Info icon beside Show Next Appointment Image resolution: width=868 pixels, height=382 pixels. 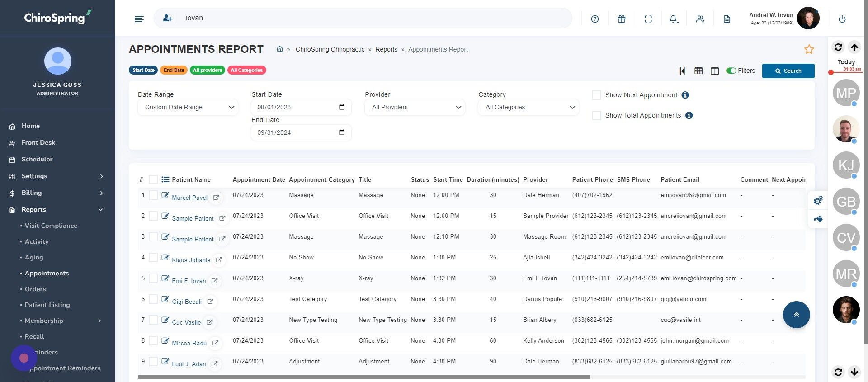click(x=685, y=95)
